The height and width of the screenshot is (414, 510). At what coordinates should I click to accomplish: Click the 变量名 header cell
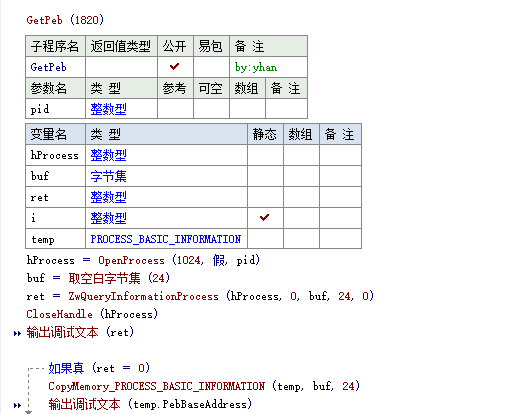coord(55,134)
